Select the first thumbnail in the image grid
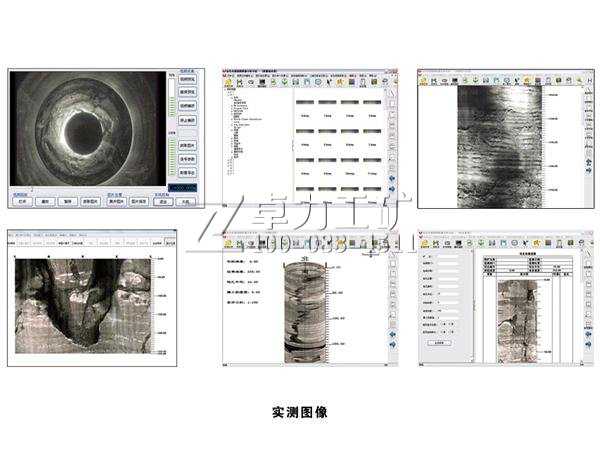600x451 pixels. [304, 103]
